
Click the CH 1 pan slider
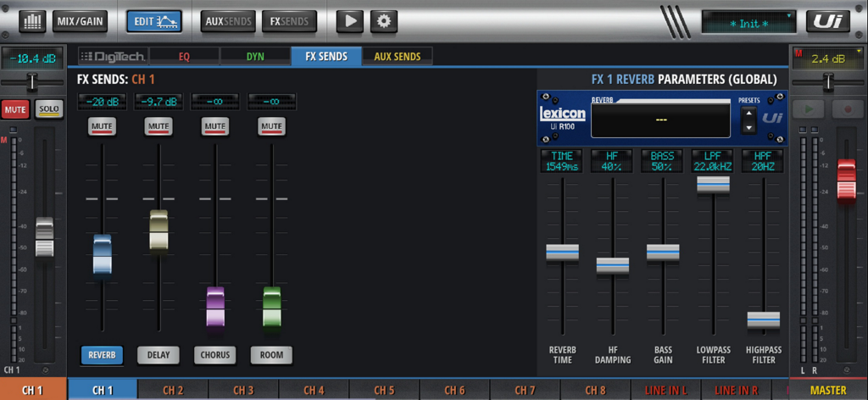point(33,82)
